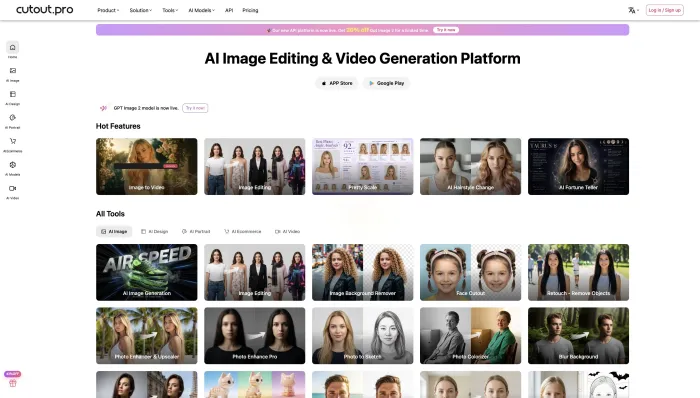Viewport: 700px width, 398px height.
Task: Select the AI Video tab under All Tools
Action: coord(287,232)
